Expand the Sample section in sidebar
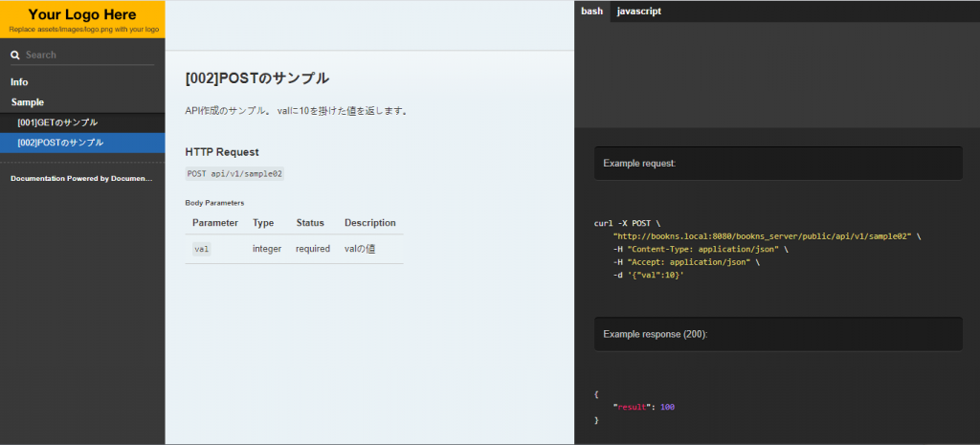The width and height of the screenshot is (980, 445). click(28, 102)
